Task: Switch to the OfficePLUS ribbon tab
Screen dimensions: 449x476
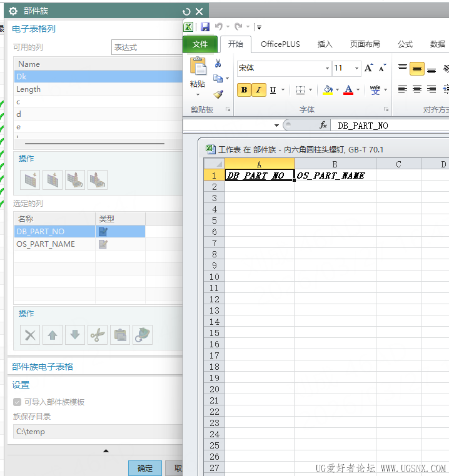Action: click(x=280, y=44)
